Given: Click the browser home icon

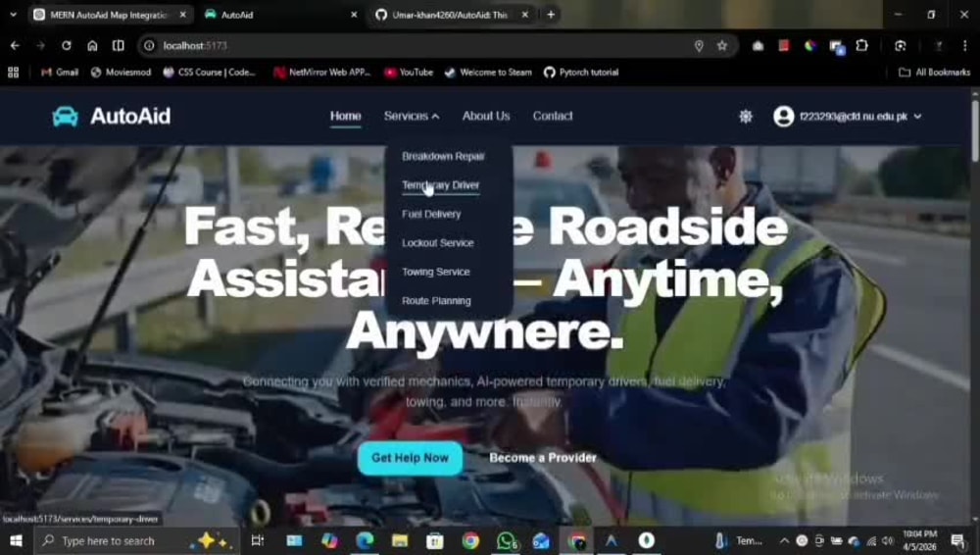Looking at the screenshot, I should [x=92, y=46].
